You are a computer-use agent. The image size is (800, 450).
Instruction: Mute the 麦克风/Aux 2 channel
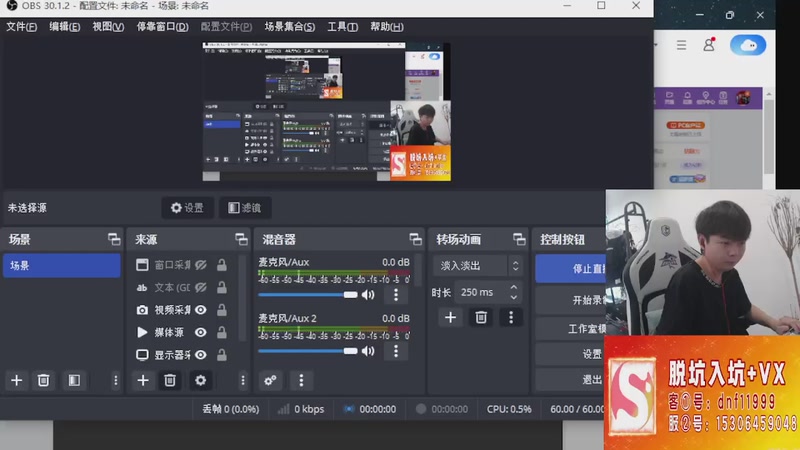(x=368, y=351)
